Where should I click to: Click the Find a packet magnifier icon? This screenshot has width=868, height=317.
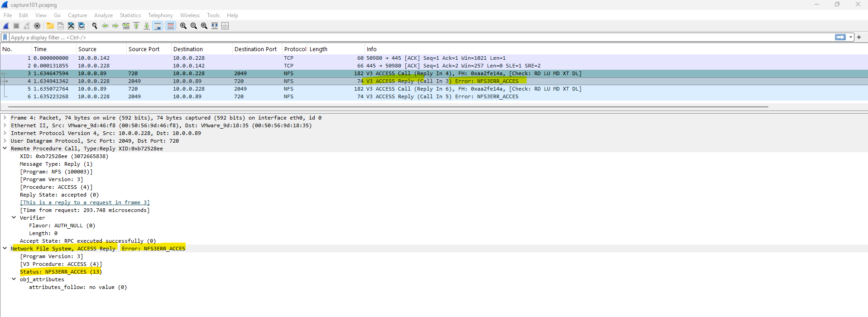tap(94, 26)
